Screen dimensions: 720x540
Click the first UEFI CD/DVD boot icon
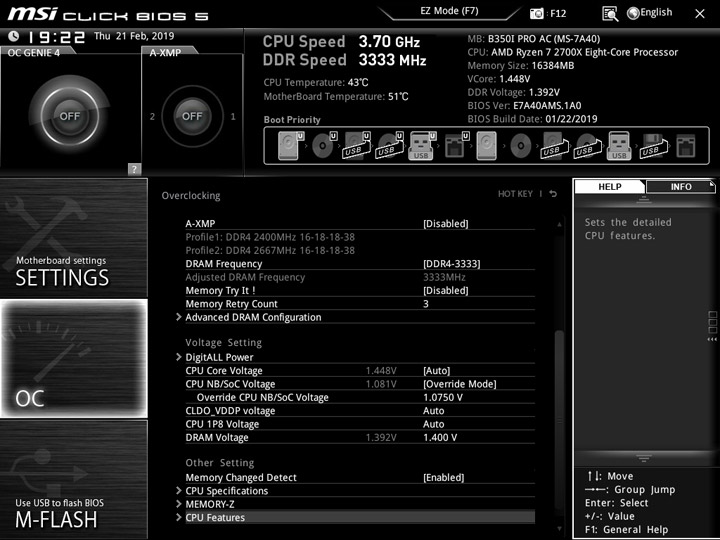[324, 146]
